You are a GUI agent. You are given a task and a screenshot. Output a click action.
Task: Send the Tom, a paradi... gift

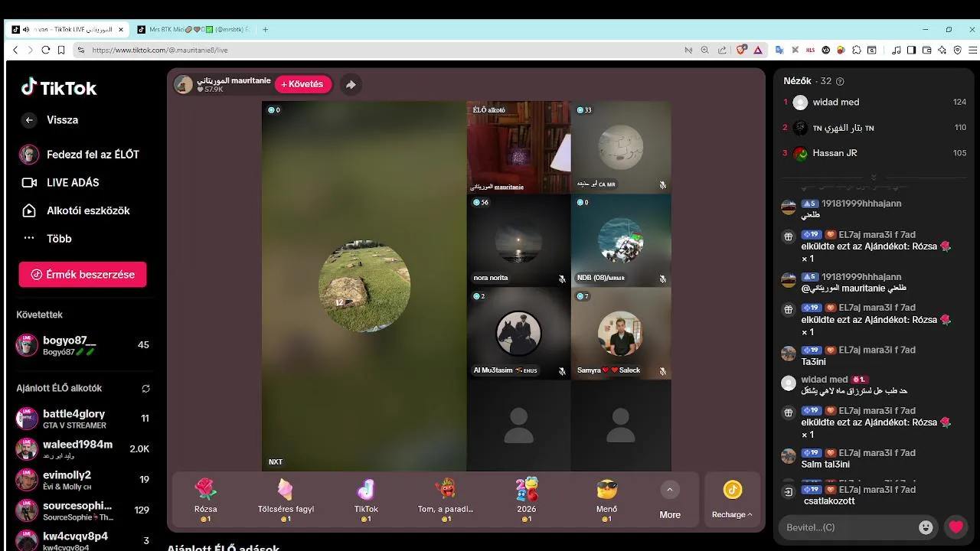446,500
